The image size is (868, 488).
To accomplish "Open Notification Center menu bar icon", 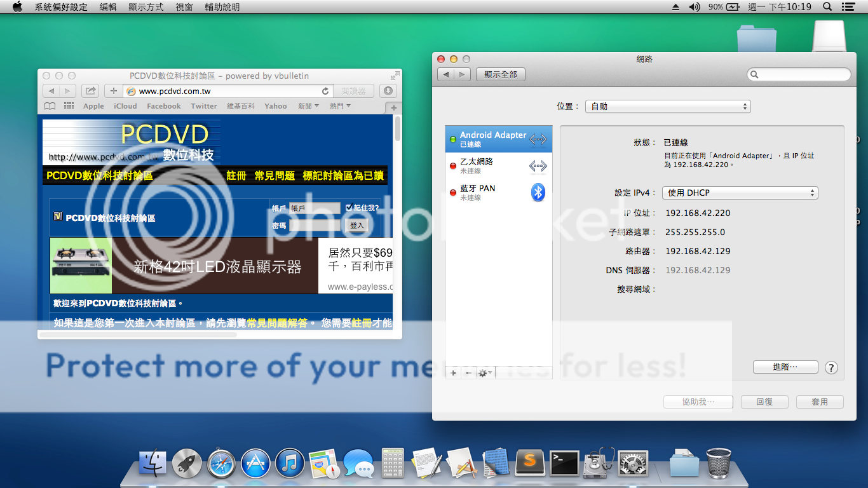I will click(x=848, y=6).
